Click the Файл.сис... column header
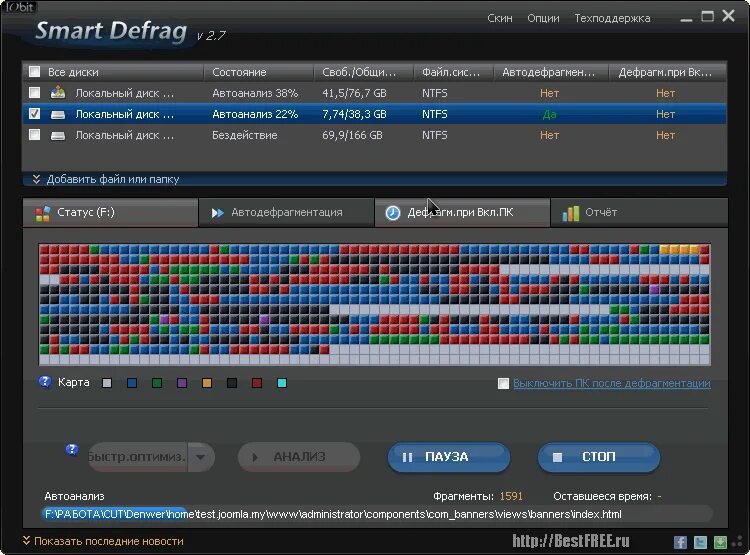Image resolution: width=750 pixels, height=555 pixels. tap(453, 72)
